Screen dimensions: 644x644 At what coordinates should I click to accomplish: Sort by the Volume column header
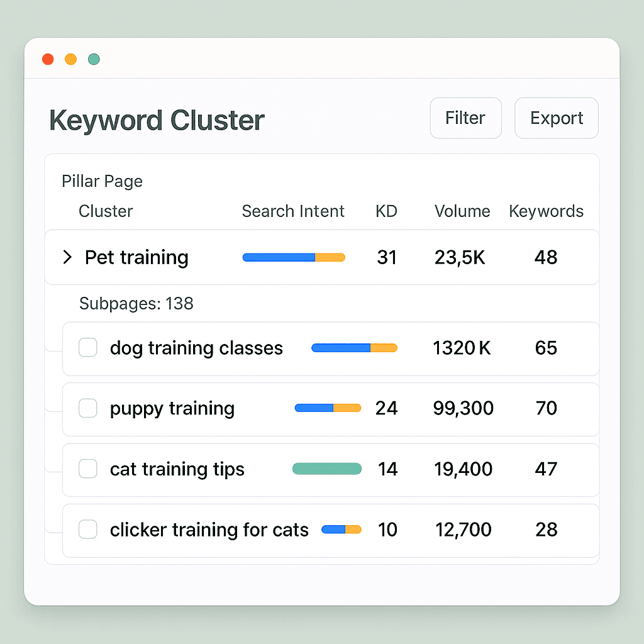pyautogui.click(x=462, y=211)
